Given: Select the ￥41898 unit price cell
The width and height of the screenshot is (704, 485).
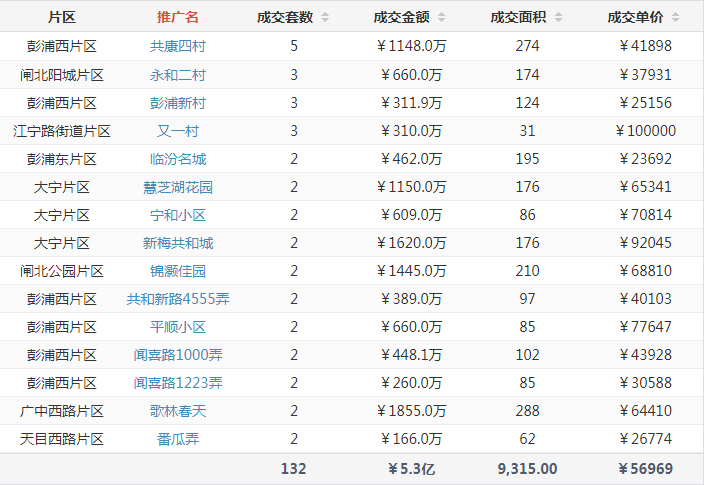Looking at the screenshot, I should (x=646, y=46).
